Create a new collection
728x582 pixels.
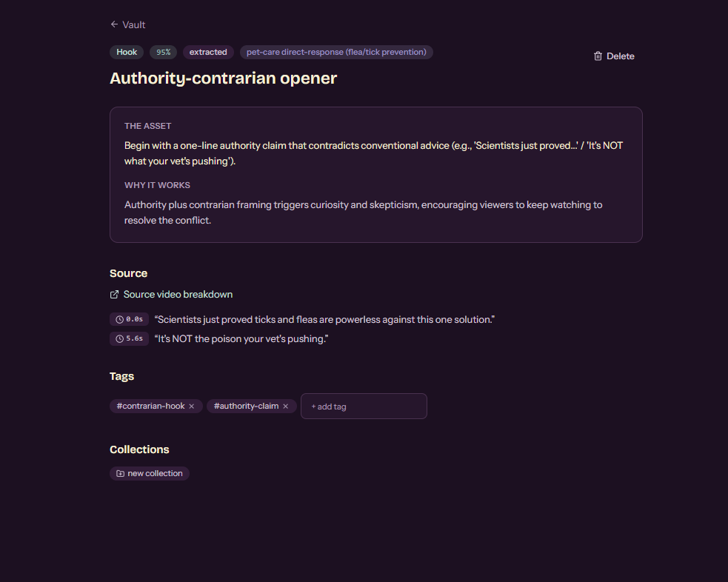[150, 473]
